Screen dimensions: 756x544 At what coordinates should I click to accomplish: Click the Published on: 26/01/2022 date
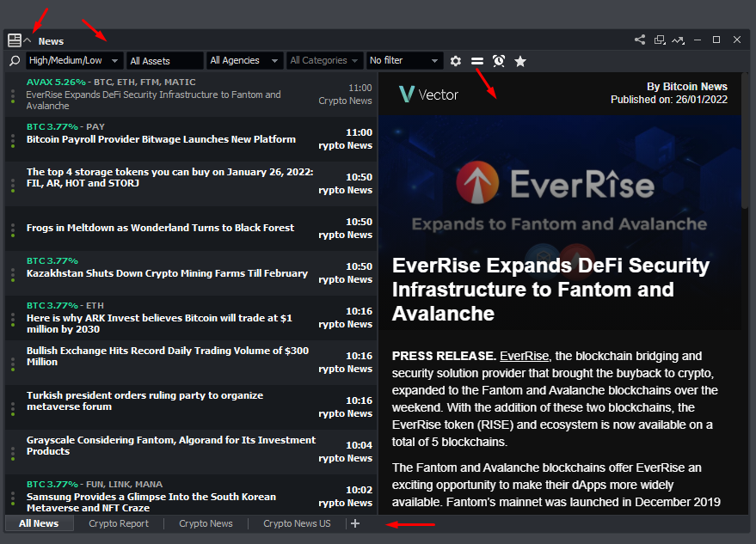click(x=669, y=100)
